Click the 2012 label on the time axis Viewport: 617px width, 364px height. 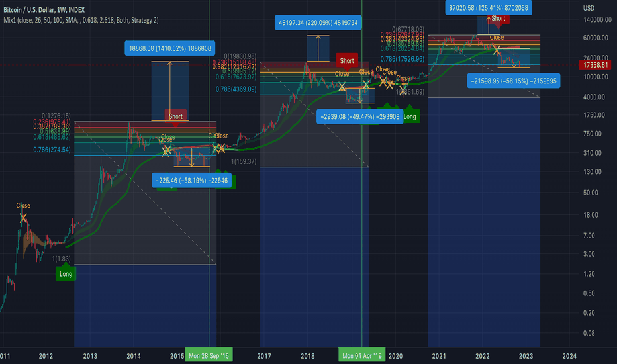pos(46,356)
